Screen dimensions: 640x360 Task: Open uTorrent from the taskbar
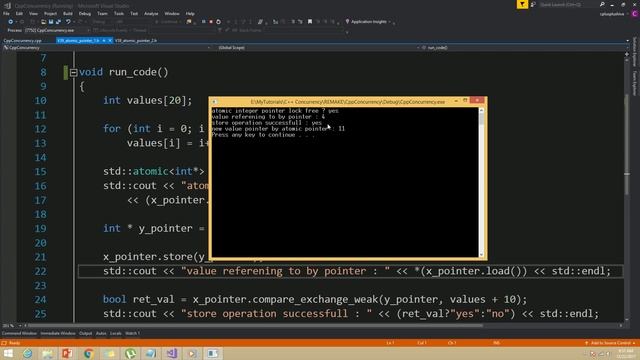[130, 353]
